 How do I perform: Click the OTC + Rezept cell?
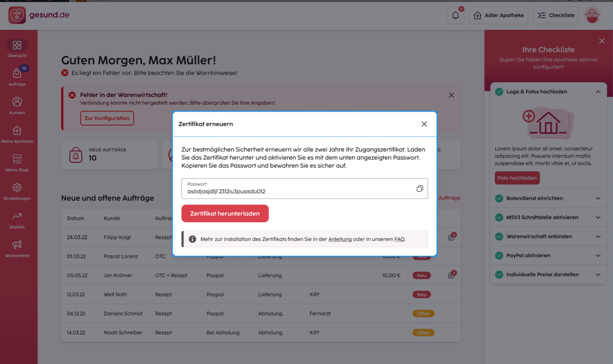pos(171,275)
